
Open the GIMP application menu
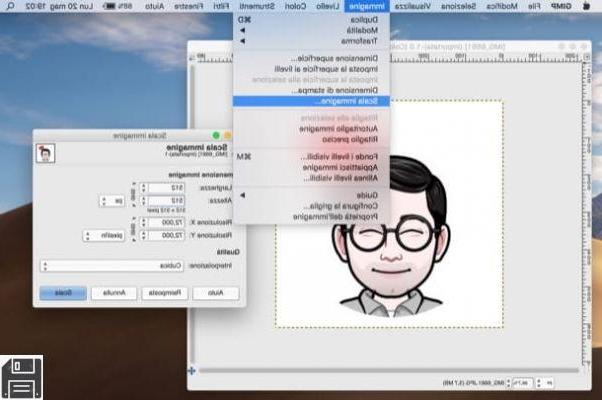point(561,6)
